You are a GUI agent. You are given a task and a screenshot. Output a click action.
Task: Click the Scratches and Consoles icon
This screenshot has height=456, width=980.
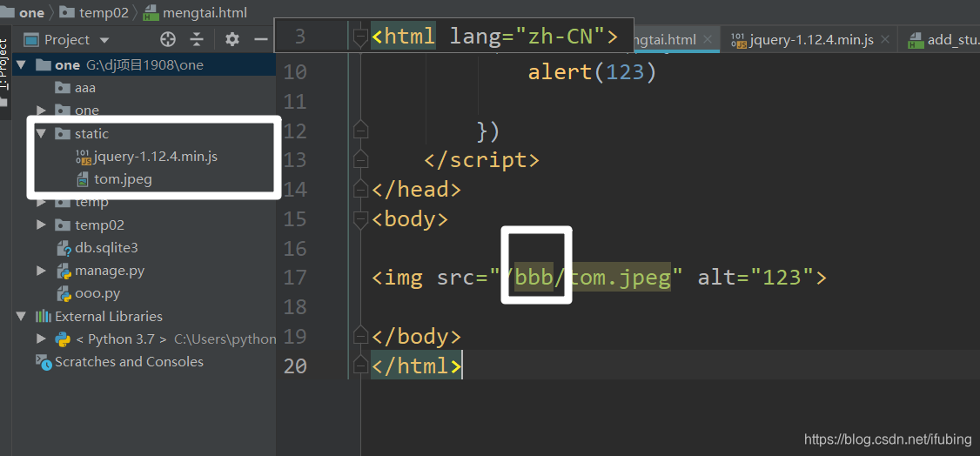tap(44, 362)
